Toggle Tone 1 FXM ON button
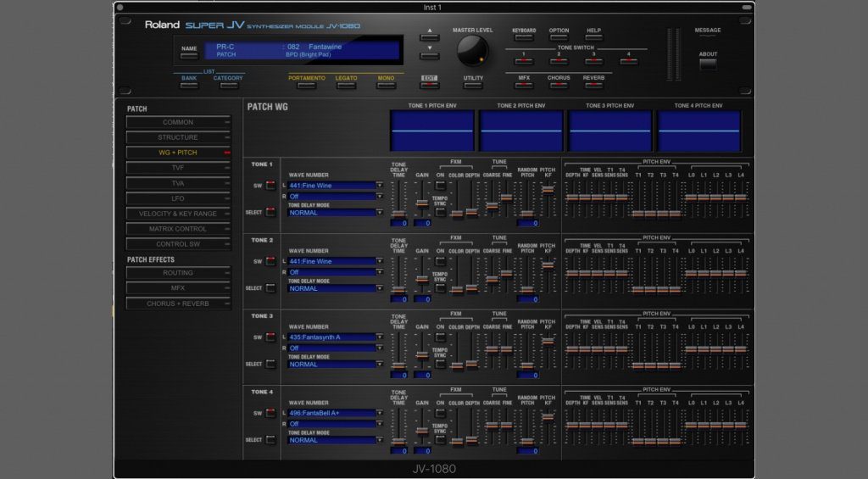This screenshot has height=479, width=868. (x=440, y=186)
